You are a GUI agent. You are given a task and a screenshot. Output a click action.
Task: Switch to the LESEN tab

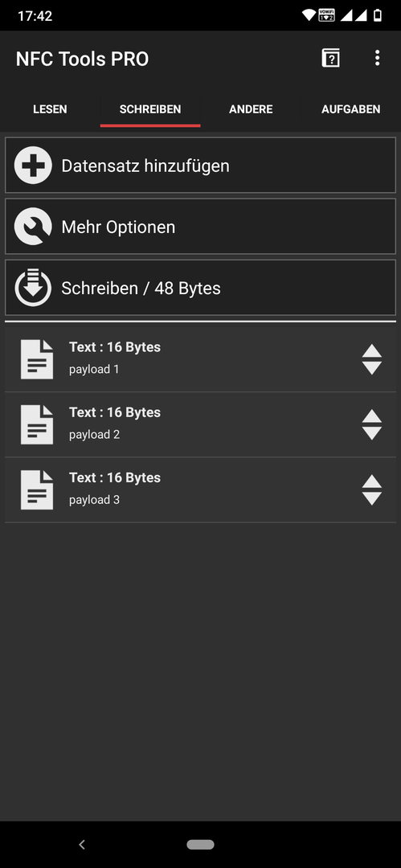[50, 109]
